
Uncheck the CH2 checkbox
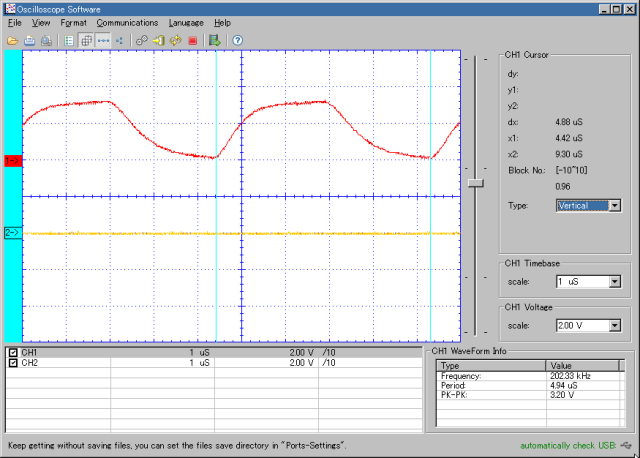[x=13, y=362]
